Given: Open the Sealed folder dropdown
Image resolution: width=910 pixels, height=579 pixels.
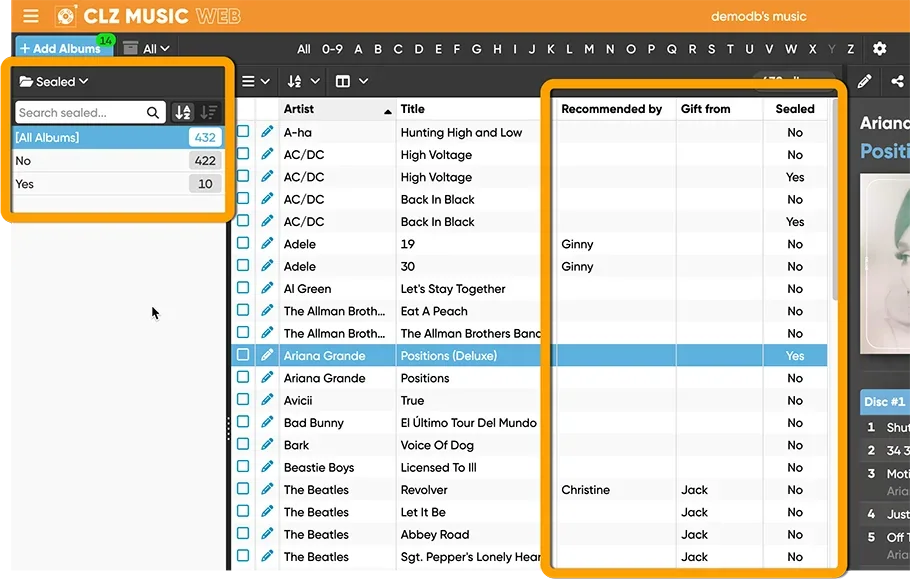Looking at the screenshot, I should point(53,81).
